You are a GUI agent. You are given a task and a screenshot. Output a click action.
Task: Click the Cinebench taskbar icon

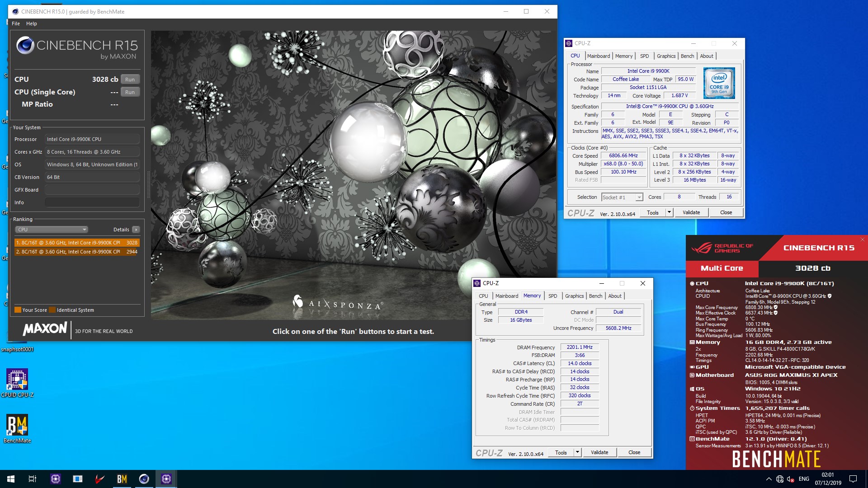(144, 479)
